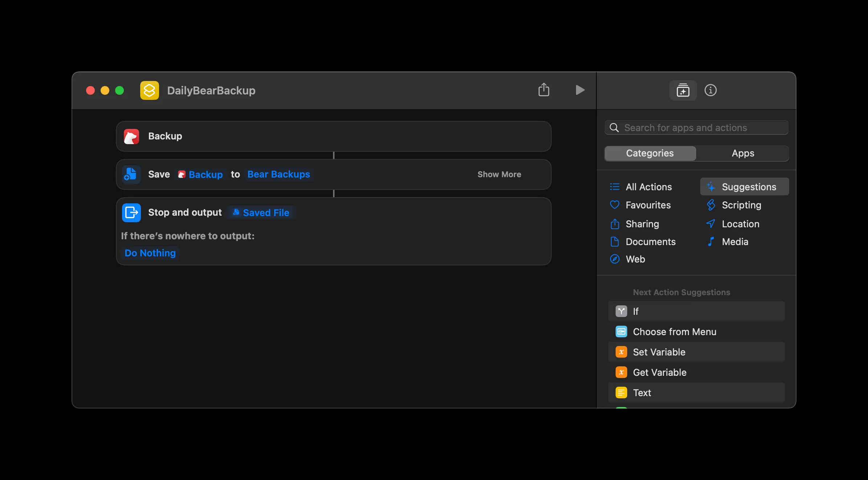
Task: Expand Show More on the Save action
Action: [x=499, y=174]
